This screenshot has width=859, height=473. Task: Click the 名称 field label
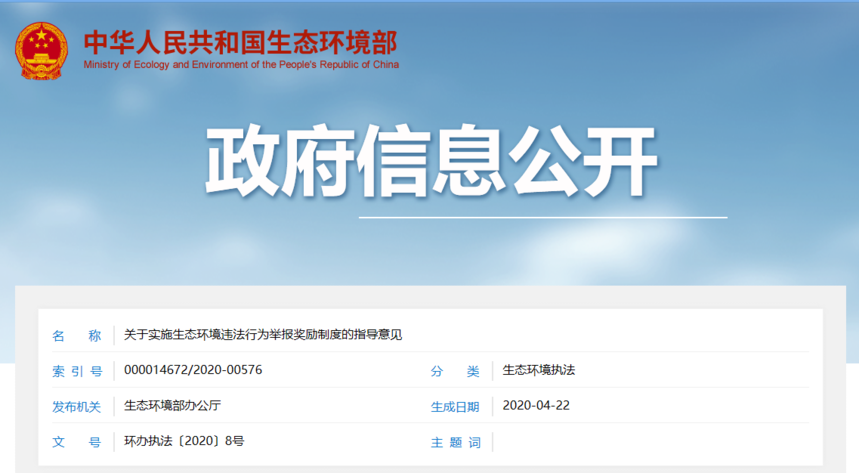pyautogui.click(x=77, y=335)
